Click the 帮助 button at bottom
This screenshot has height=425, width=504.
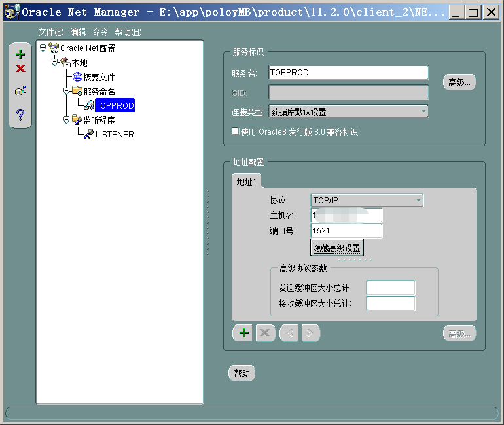242,373
